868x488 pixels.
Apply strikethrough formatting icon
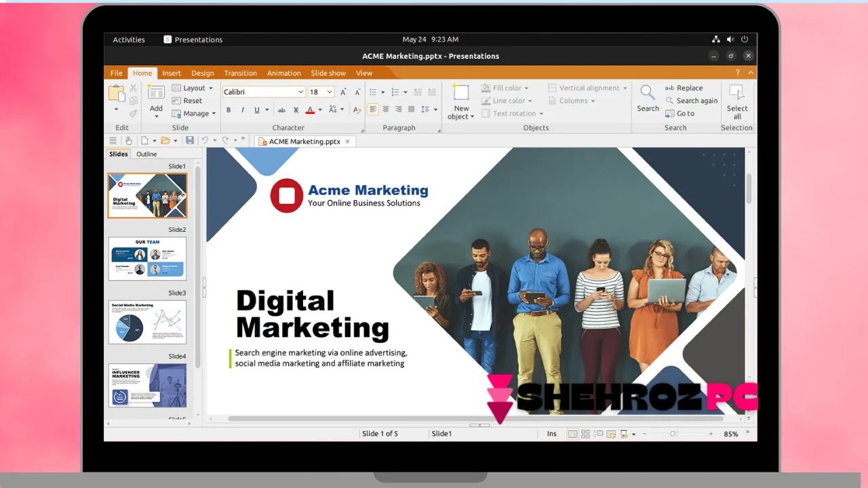click(281, 110)
